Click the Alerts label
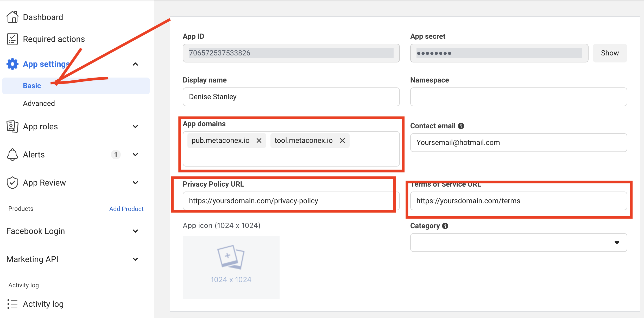 tap(34, 155)
